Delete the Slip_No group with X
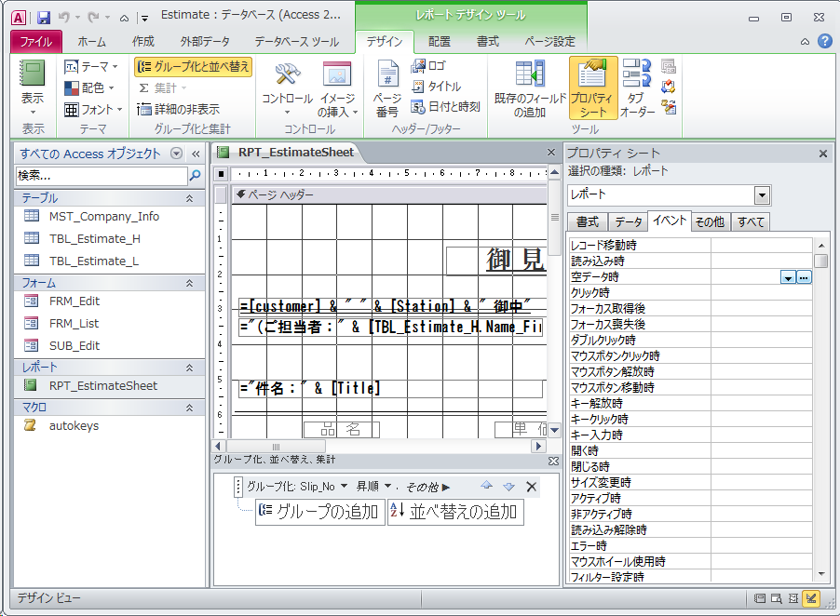This screenshot has height=616, width=840. point(531,487)
